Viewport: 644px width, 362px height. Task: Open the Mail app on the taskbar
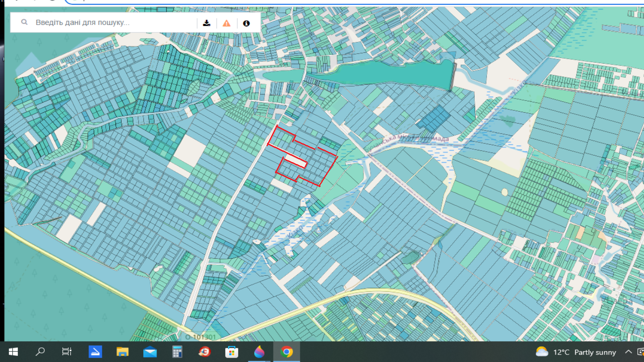point(150,352)
